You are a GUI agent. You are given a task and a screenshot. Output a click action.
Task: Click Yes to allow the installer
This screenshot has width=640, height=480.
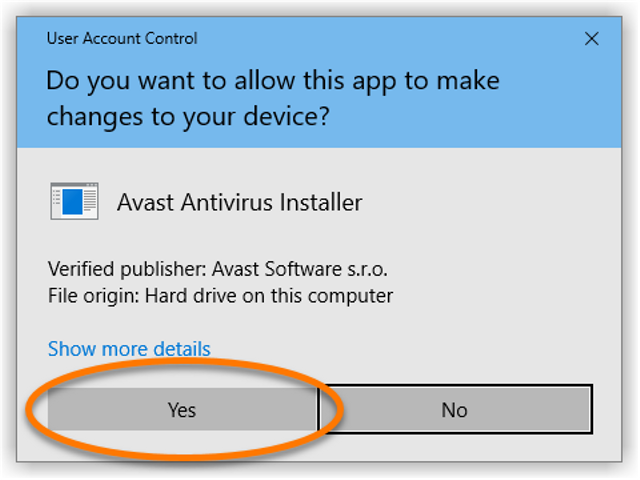click(x=182, y=409)
